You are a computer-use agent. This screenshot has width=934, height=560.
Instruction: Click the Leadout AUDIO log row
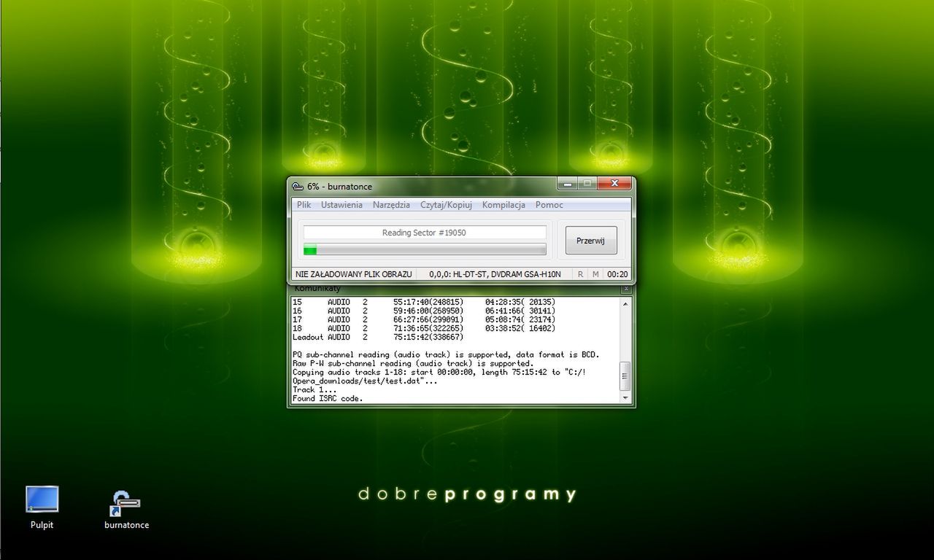click(378, 337)
